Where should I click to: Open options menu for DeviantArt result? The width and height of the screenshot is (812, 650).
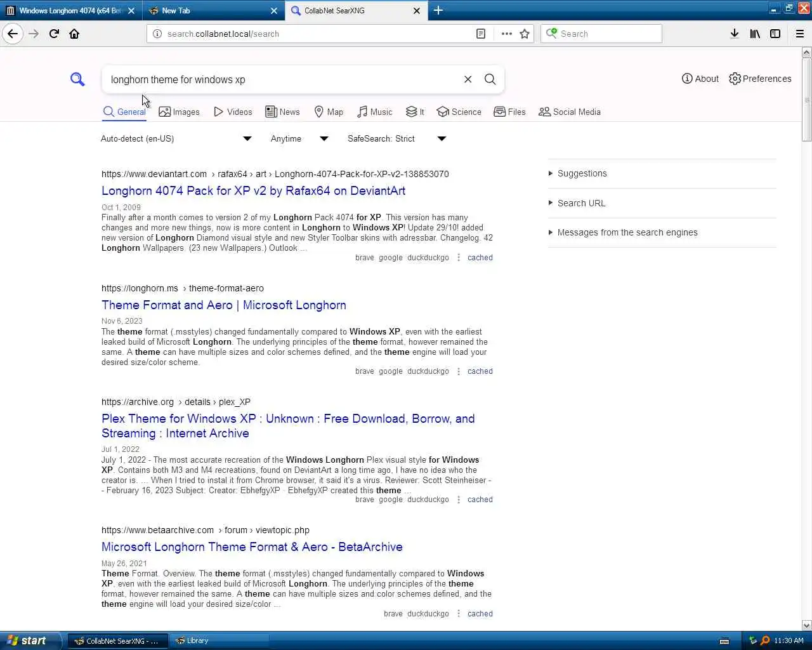click(459, 258)
